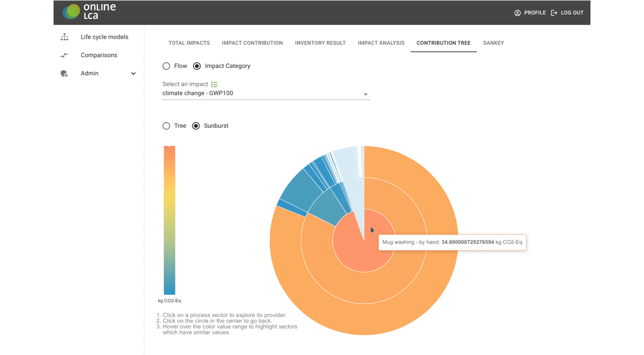This screenshot has height=355, width=644.
Task: Select the Flow radio button
Action: [166, 66]
